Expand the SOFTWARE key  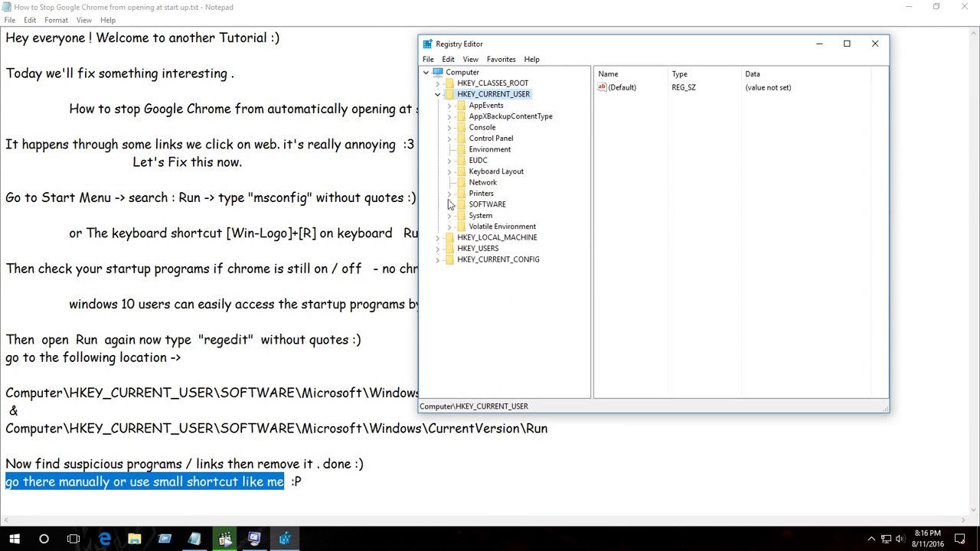pos(449,204)
